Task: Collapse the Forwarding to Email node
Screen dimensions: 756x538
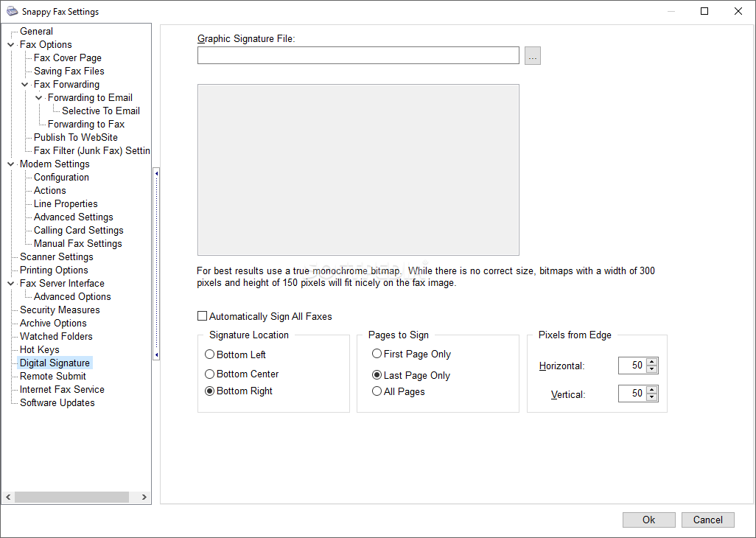Action: (x=39, y=98)
